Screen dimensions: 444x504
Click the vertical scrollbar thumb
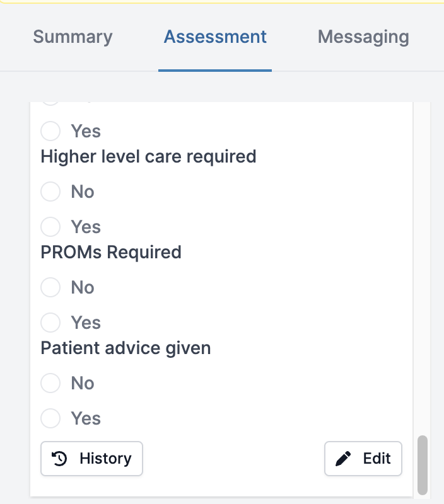pos(423,466)
